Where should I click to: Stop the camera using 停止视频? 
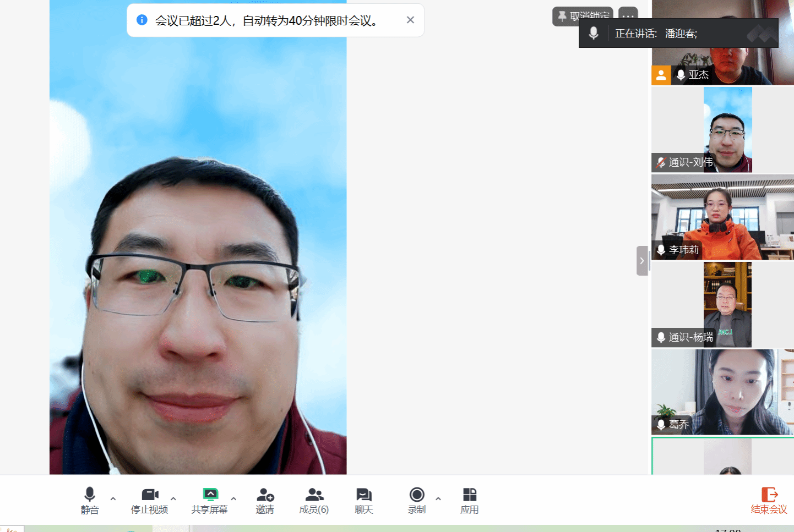149,500
